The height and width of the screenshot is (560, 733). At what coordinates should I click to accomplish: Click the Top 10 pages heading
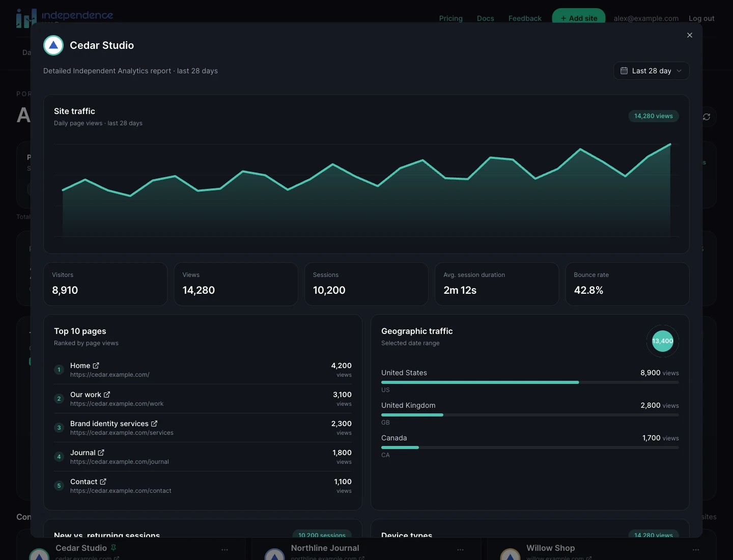coord(80,331)
